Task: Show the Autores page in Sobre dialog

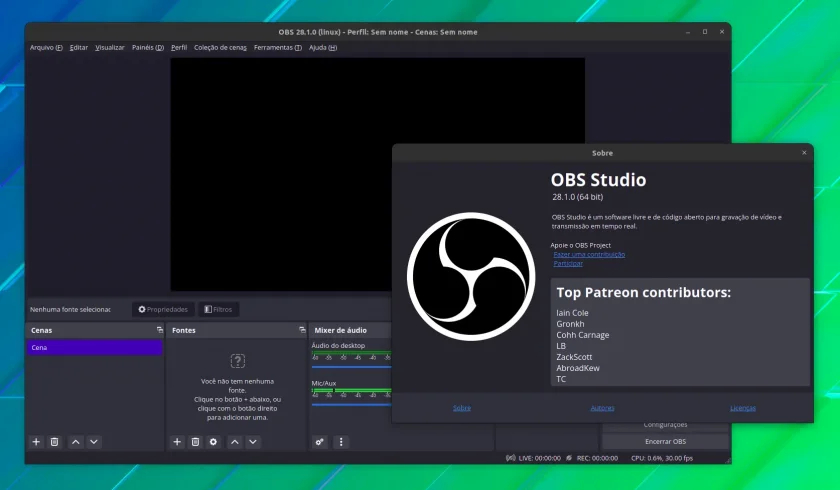Action: pyautogui.click(x=602, y=408)
